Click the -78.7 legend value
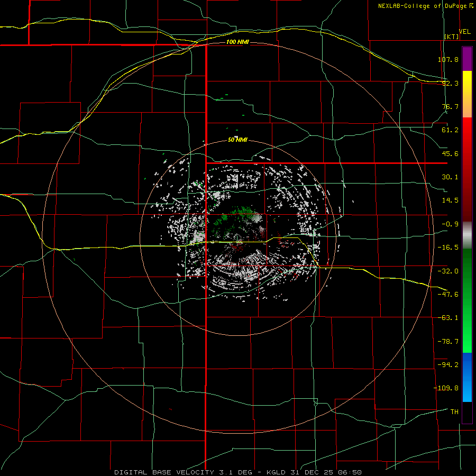The width and height of the screenshot is (476, 476). coord(448,342)
